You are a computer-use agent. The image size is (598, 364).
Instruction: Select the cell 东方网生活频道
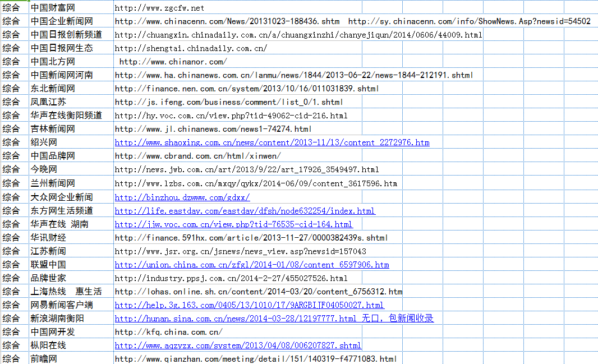71,211
